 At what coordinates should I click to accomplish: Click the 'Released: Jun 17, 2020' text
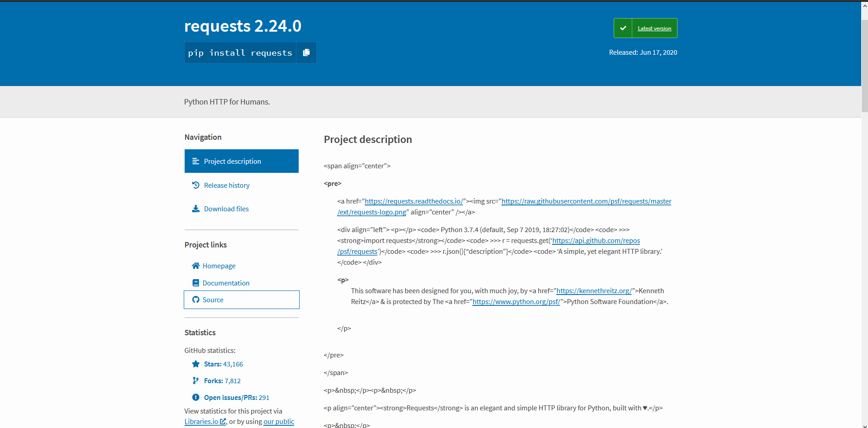click(x=643, y=52)
